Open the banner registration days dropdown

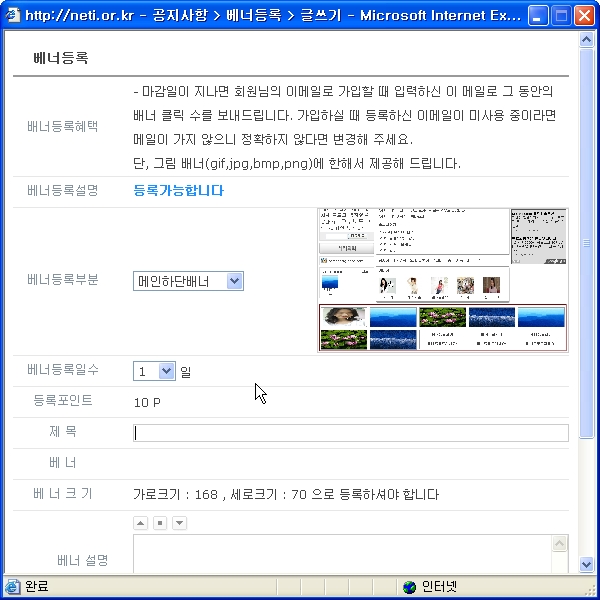(x=154, y=371)
